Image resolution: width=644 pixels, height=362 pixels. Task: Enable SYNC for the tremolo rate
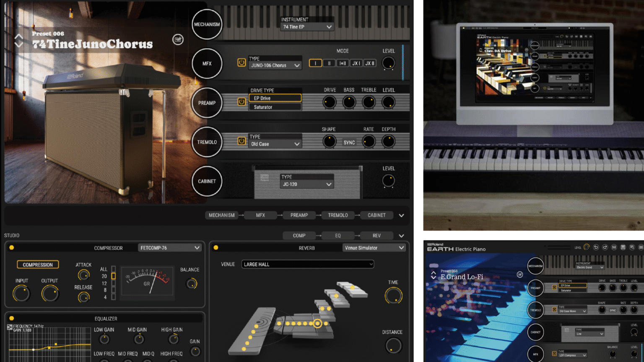point(349,142)
